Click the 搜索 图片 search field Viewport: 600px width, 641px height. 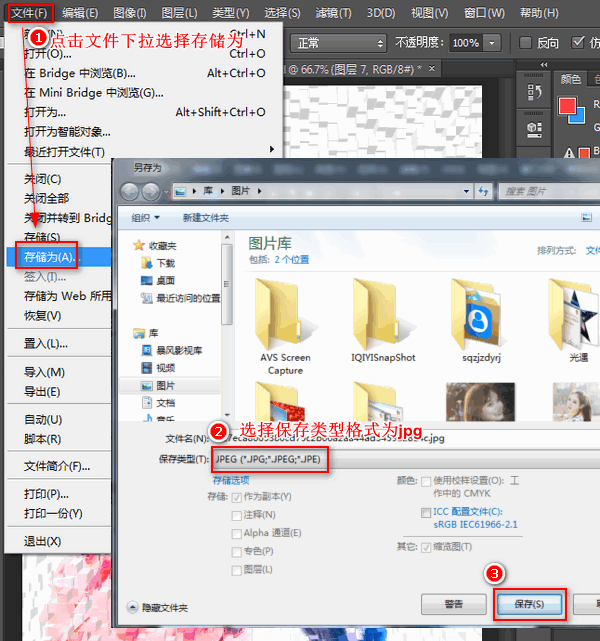549,191
